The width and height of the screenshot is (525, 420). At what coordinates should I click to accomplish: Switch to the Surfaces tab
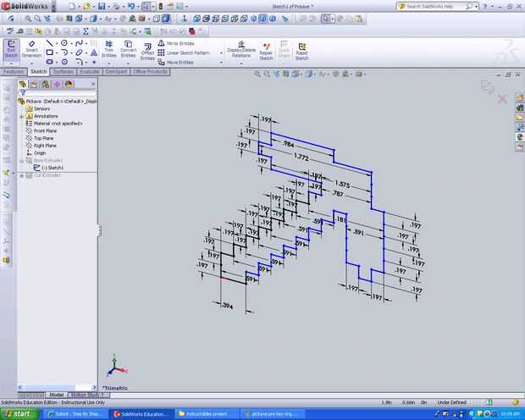(64, 72)
